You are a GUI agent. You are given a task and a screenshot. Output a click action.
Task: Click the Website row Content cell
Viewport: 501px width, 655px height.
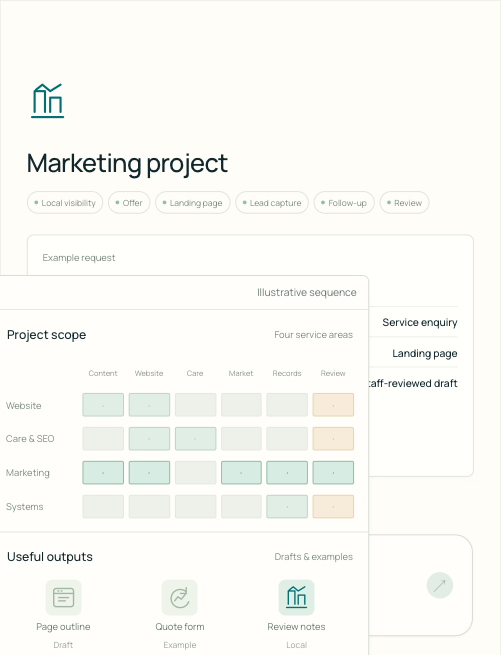(103, 405)
